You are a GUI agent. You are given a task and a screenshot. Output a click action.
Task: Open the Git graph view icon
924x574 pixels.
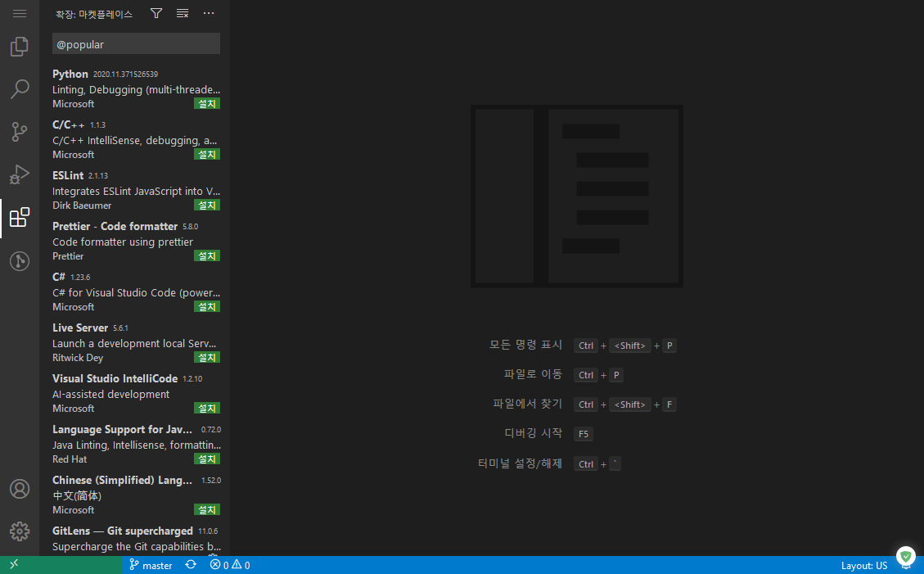pyautogui.click(x=20, y=260)
